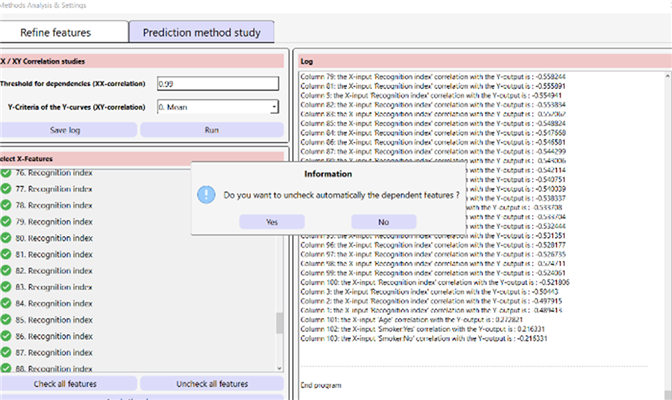Viewport: 672px width, 400px height.
Task: Click the Check all features button
Action: tap(68, 384)
